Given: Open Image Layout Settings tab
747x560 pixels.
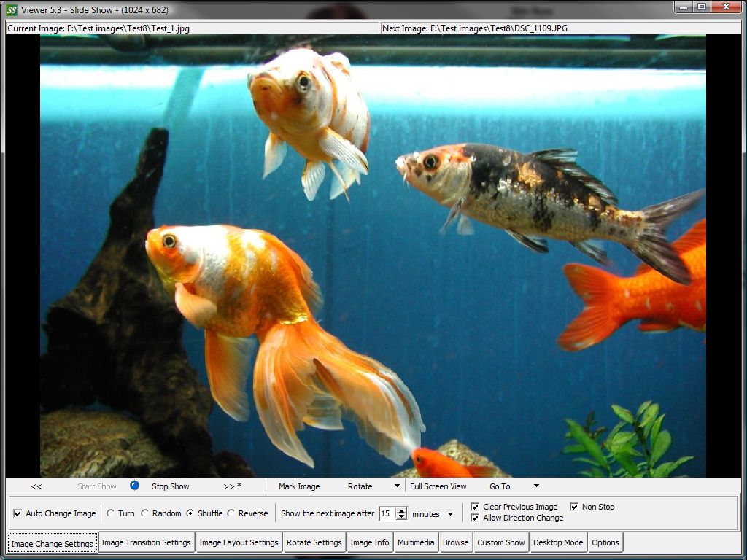Looking at the screenshot, I should coord(239,542).
